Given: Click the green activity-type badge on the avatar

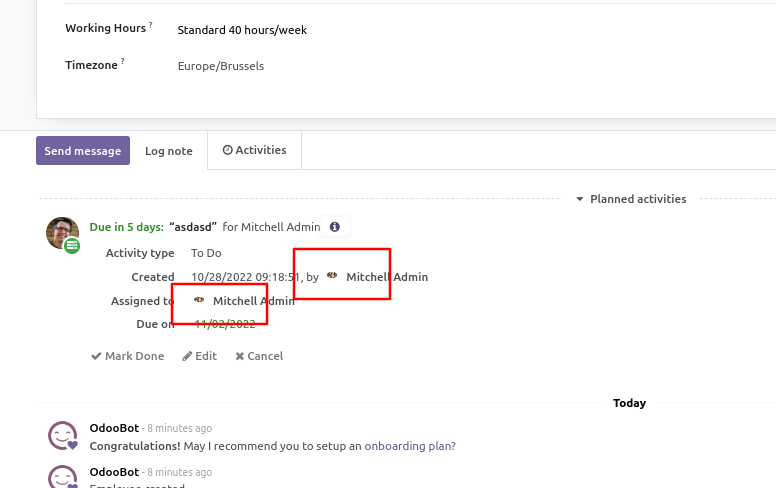Looking at the screenshot, I should tap(72, 245).
